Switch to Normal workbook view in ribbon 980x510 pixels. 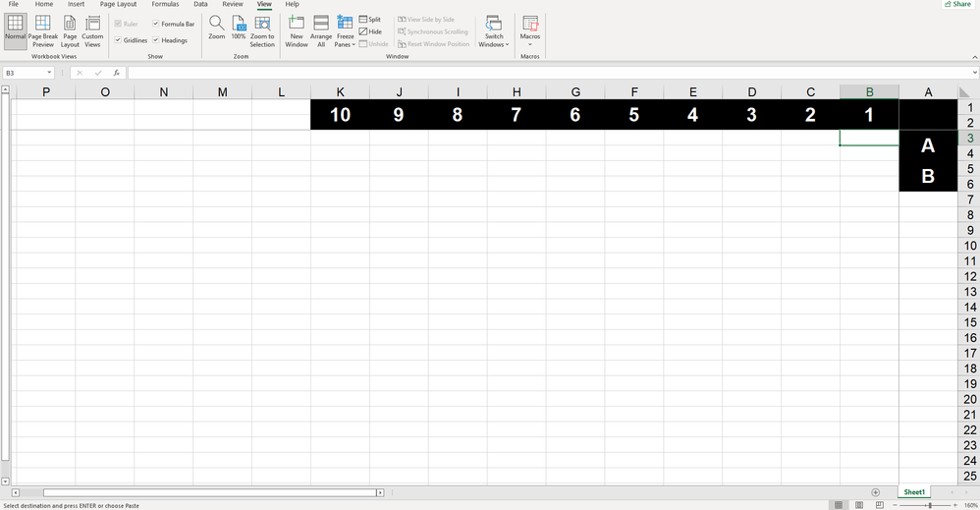click(x=15, y=30)
